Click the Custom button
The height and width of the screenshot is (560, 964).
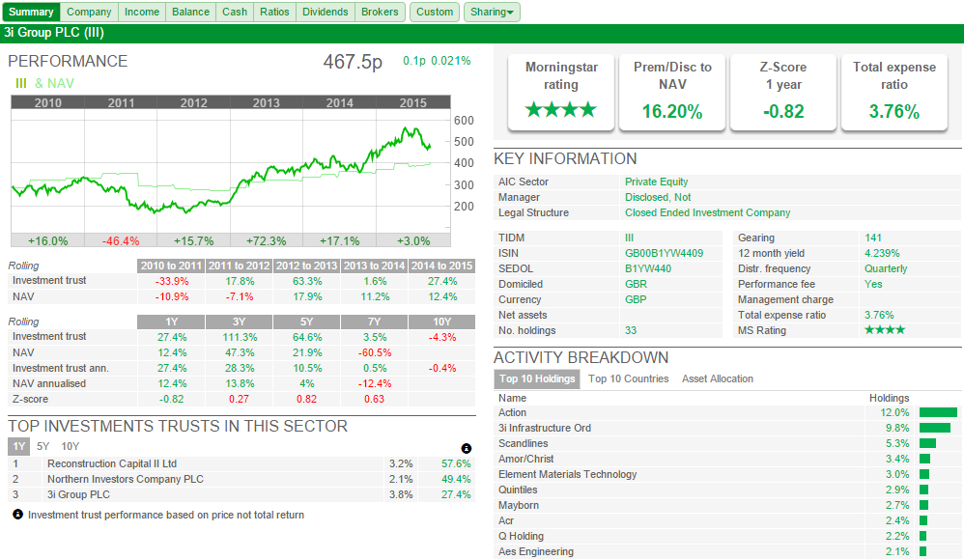[435, 12]
